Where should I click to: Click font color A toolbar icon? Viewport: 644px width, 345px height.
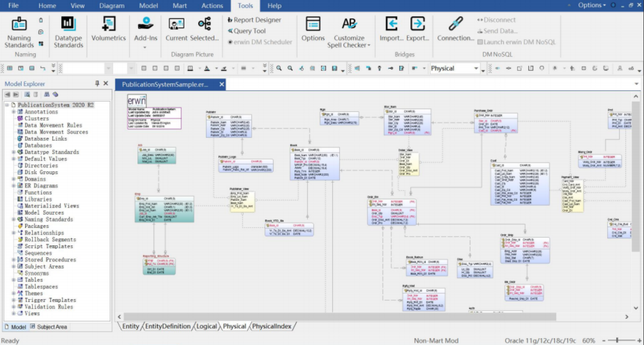coord(207,68)
